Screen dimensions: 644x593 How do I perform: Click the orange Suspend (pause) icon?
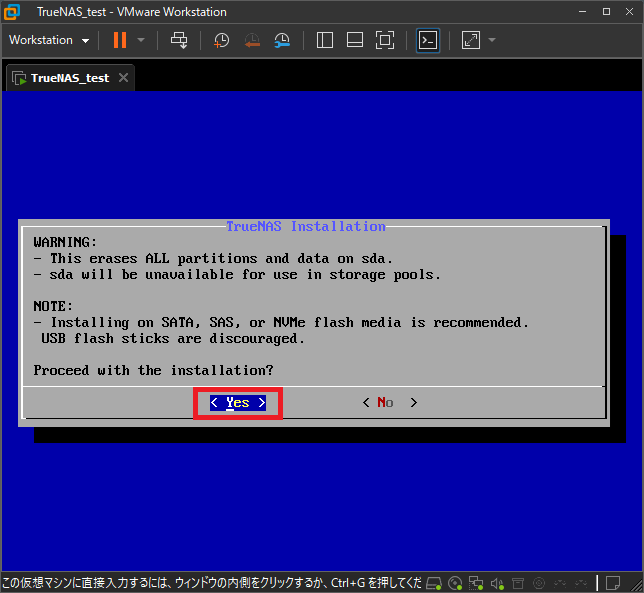pos(120,40)
